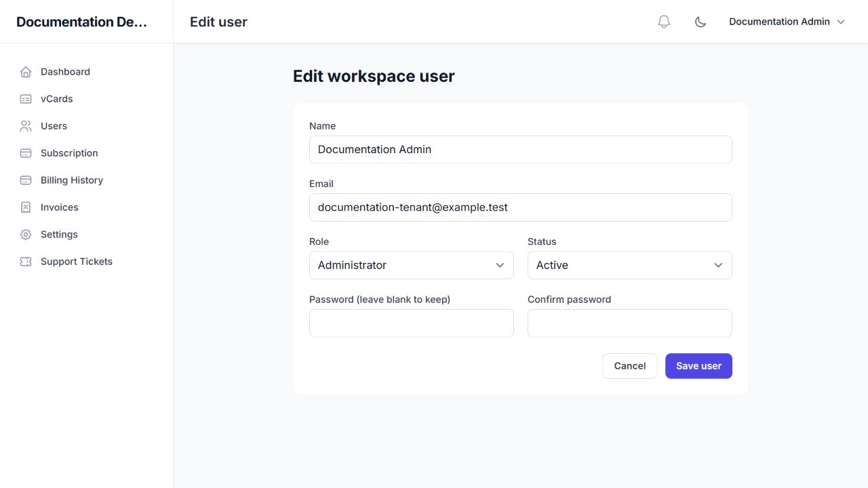Open the Documentation Admin account menu

pos(787,22)
